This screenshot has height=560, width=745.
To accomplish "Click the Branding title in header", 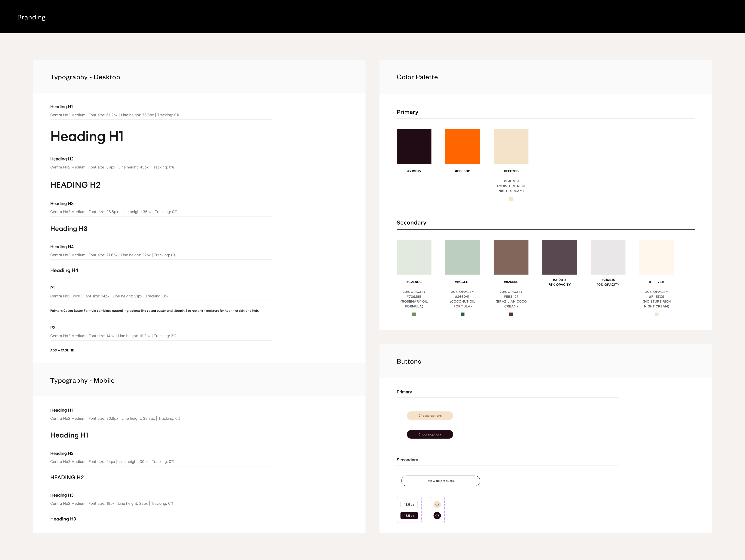I will 31,17.
